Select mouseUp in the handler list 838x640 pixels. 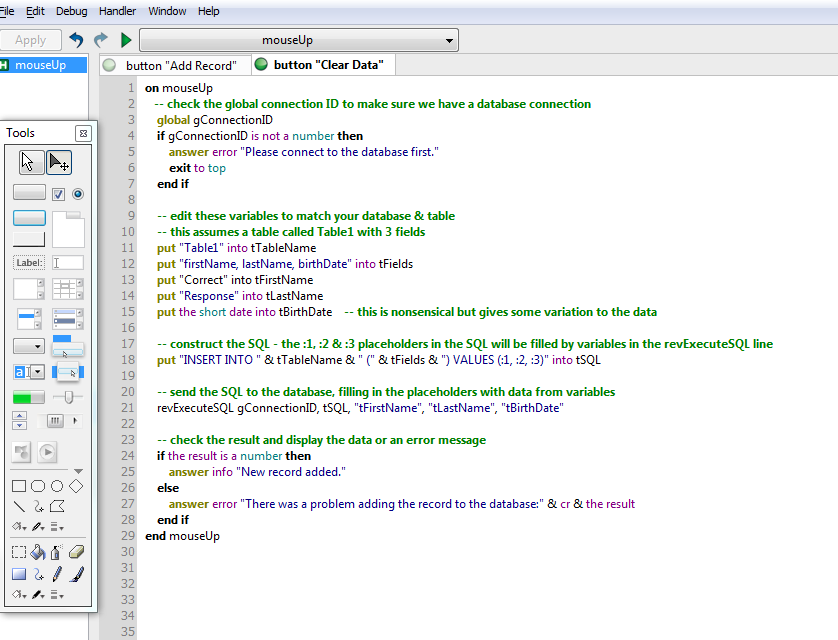[40, 65]
